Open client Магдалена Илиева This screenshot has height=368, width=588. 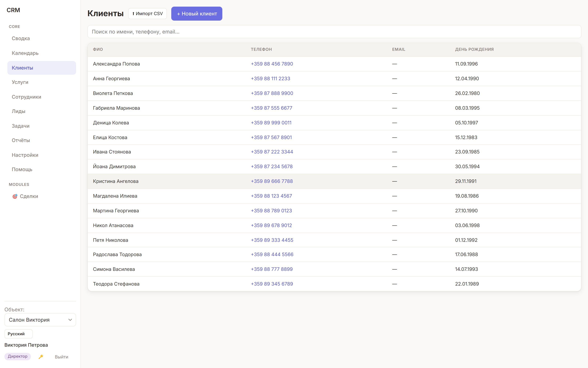(115, 196)
